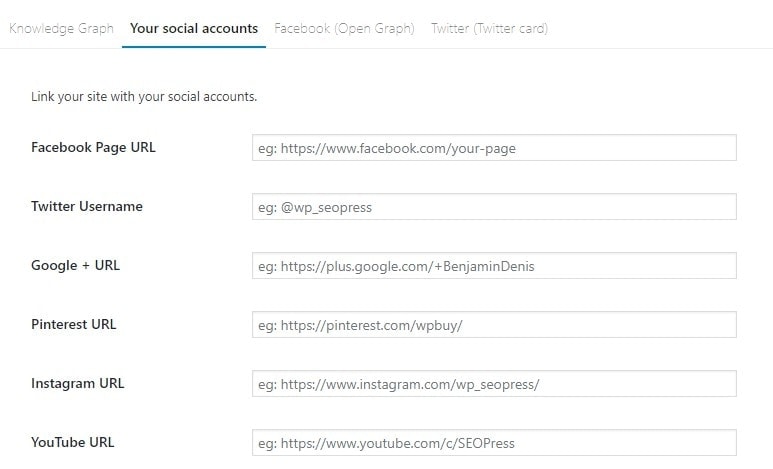This screenshot has height=469, width=773.
Task: Switch to Facebook (Open Graph) tab
Action: tap(344, 28)
